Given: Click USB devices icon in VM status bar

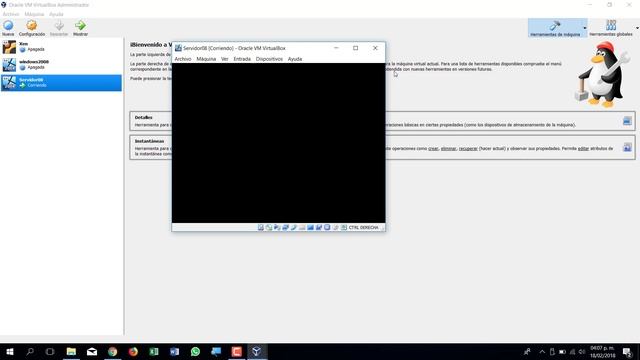Looking at the screenshot, I should (x=293, y=227).
